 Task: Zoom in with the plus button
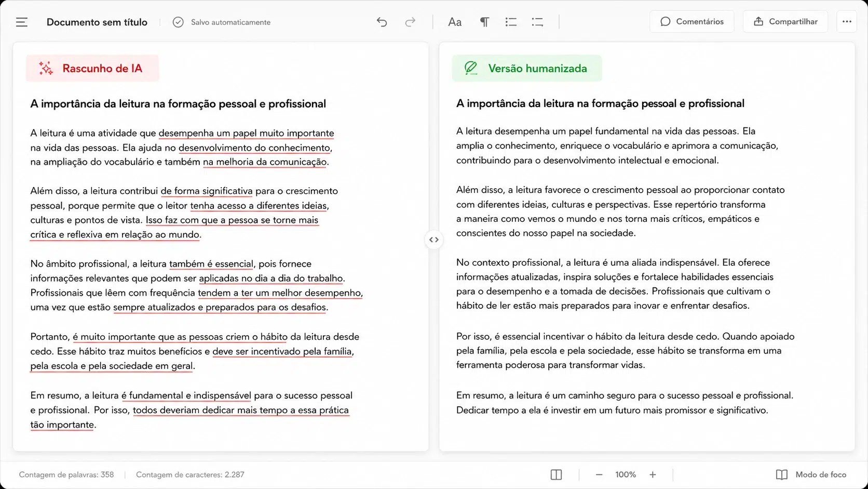(x=653, y=474)
